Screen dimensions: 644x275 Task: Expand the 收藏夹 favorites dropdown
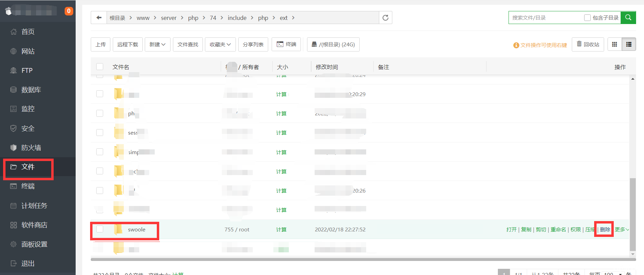click(220, 44)
